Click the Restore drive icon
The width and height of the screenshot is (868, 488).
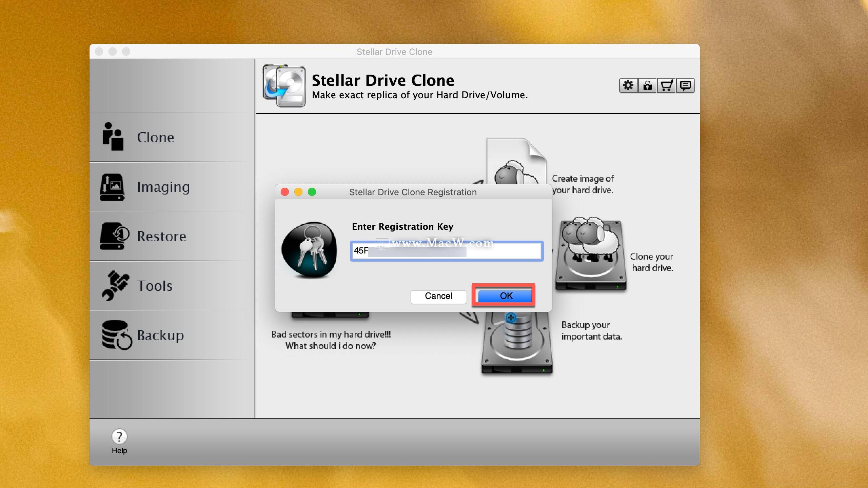click(x=114, y=236)
